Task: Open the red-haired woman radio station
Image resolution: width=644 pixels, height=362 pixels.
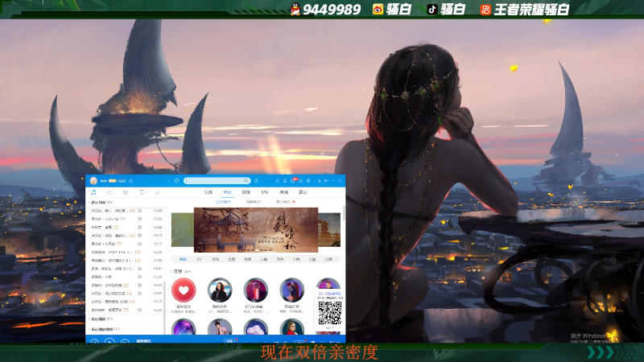Action: coord(291,290)
